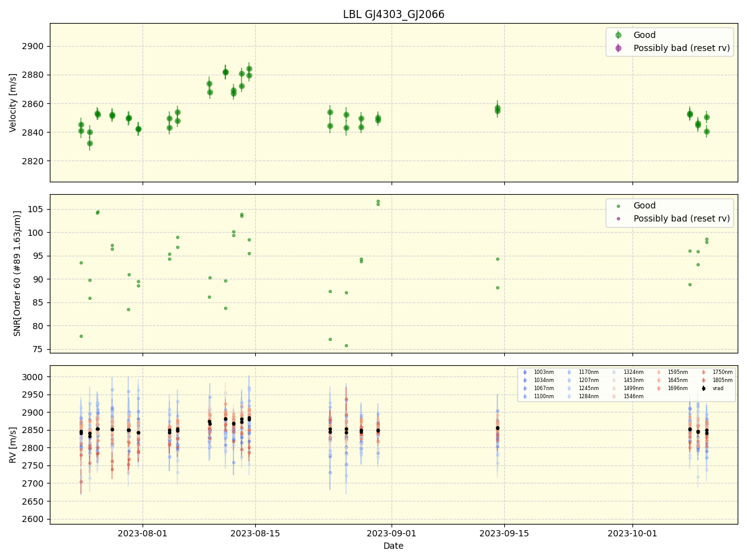Viewport: 747px width, 560px height.
Task: Select the Good label in the SNR panel legend
Action: tap(644, 206)
